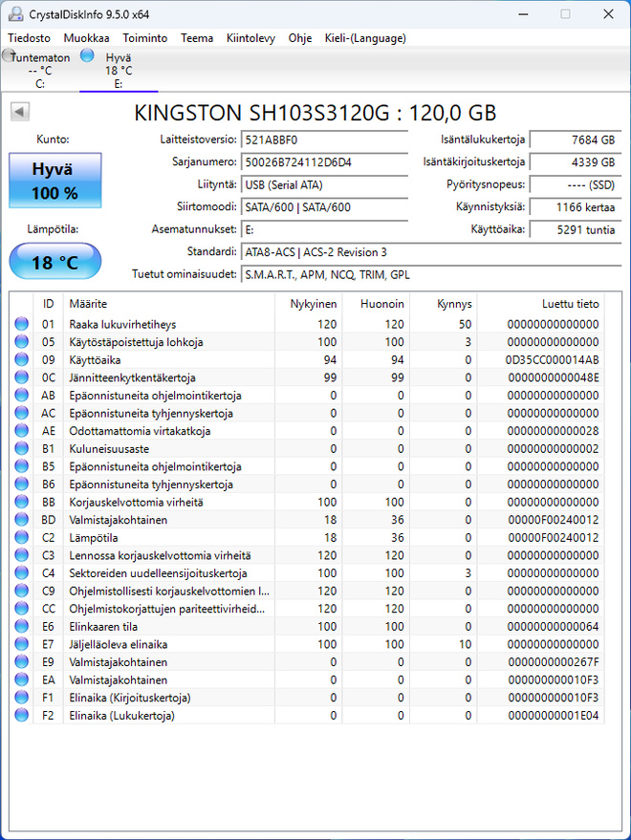Click raw value 0000000000267F
This screenshot has height=840, width=631.
(553, 662)
